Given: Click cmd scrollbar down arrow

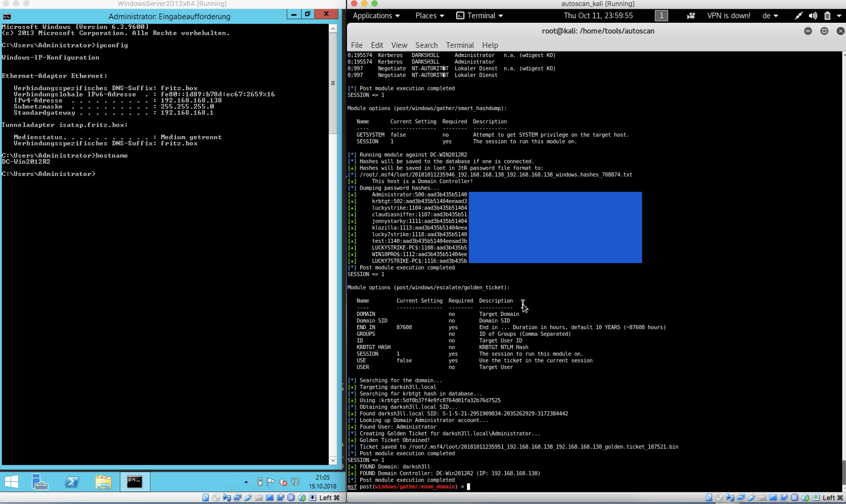Looking at the screenshot, I should [x=333, y=460].
